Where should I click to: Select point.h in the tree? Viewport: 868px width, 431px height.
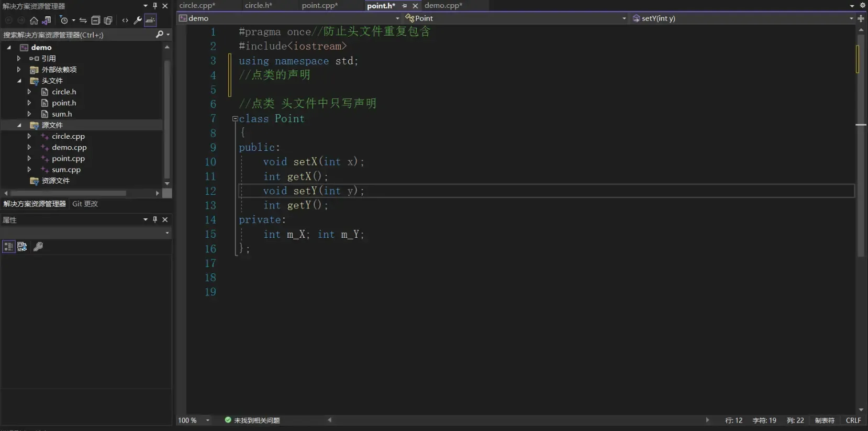pyautogui.click(x=64, y=103)
